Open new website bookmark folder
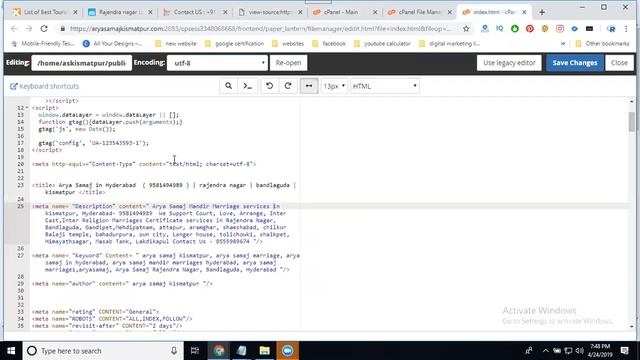Image resolution: width=640 pixels, height=360 pixels. click(176, 43)
